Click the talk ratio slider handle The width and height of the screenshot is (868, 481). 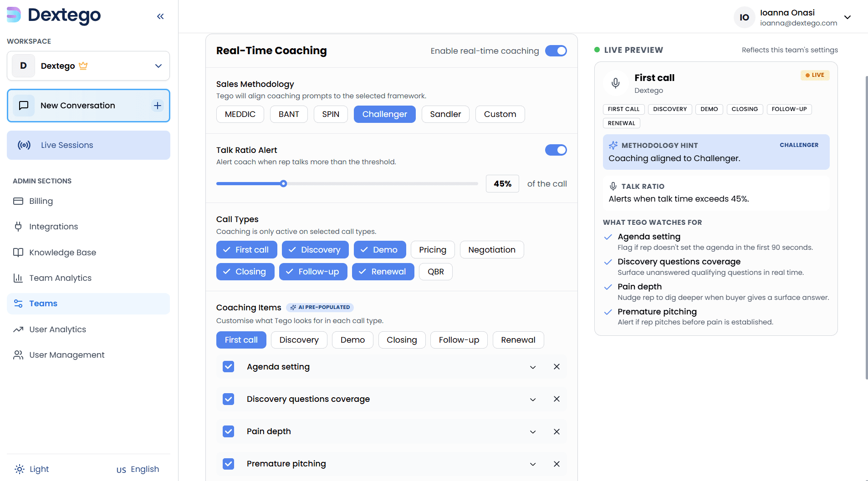[284, 184]
